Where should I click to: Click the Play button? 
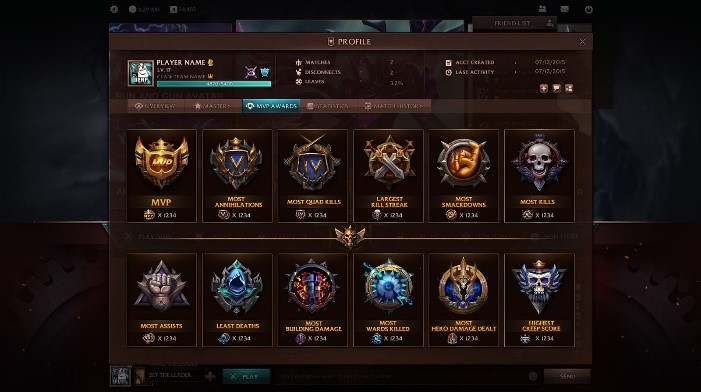tap(246, 376)
